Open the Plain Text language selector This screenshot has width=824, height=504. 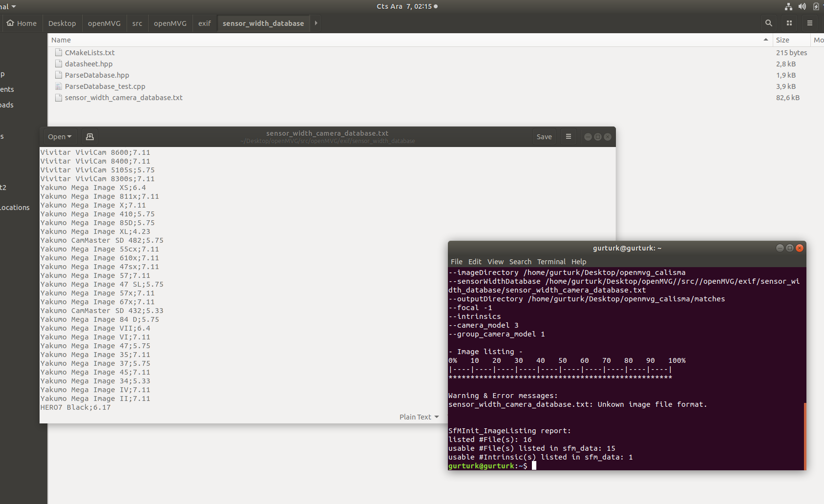pos(419,417)
